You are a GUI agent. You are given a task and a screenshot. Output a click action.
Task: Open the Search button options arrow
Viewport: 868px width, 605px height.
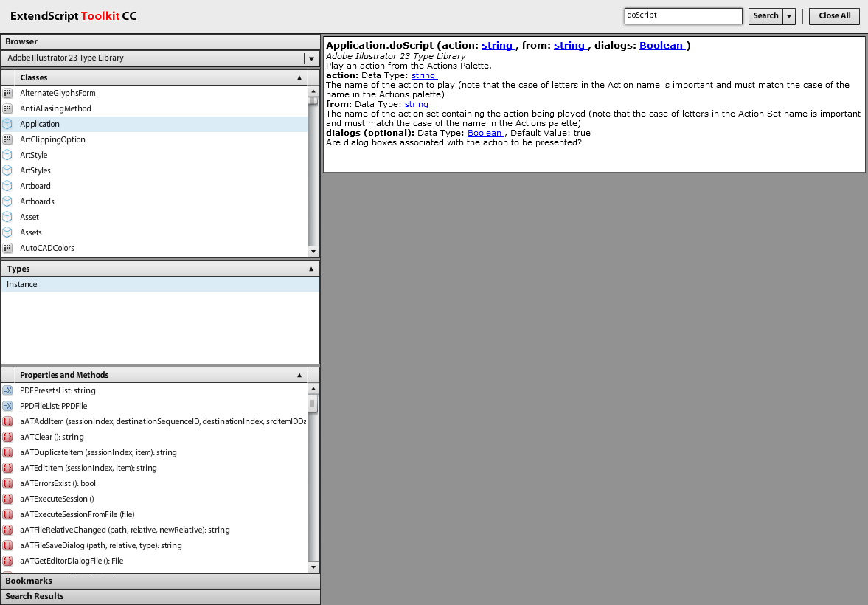point(789,16)
